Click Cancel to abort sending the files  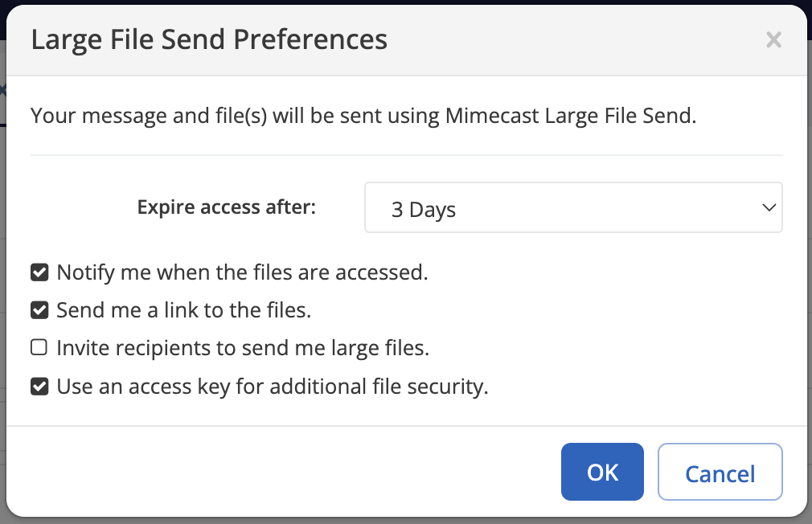coord(720,473)
